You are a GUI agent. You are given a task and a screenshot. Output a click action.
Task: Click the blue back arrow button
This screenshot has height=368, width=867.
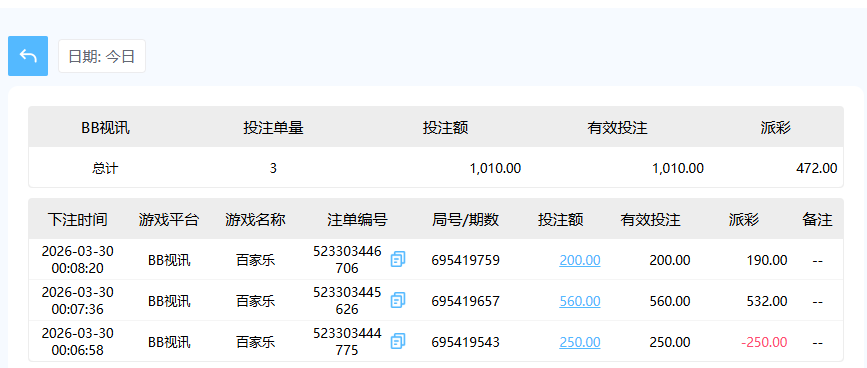28,56
